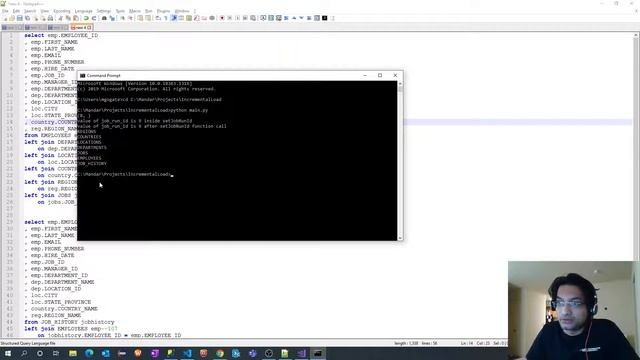Toggle show all characters icon
This screenshot has height=360, width=640.
tap(166, 18)
